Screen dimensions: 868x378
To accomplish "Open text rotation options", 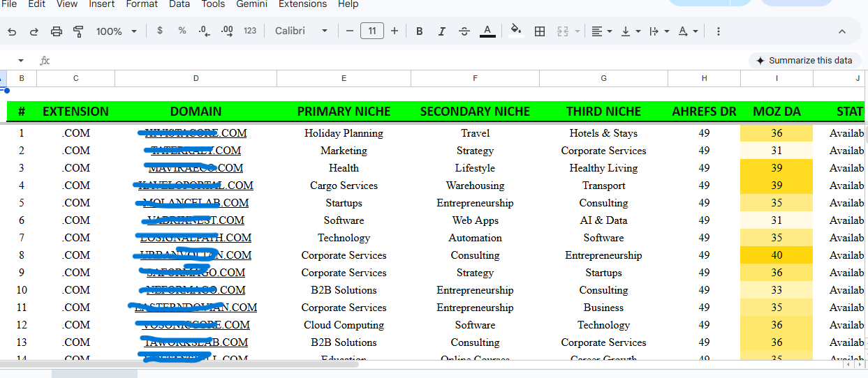I will 687,31.
